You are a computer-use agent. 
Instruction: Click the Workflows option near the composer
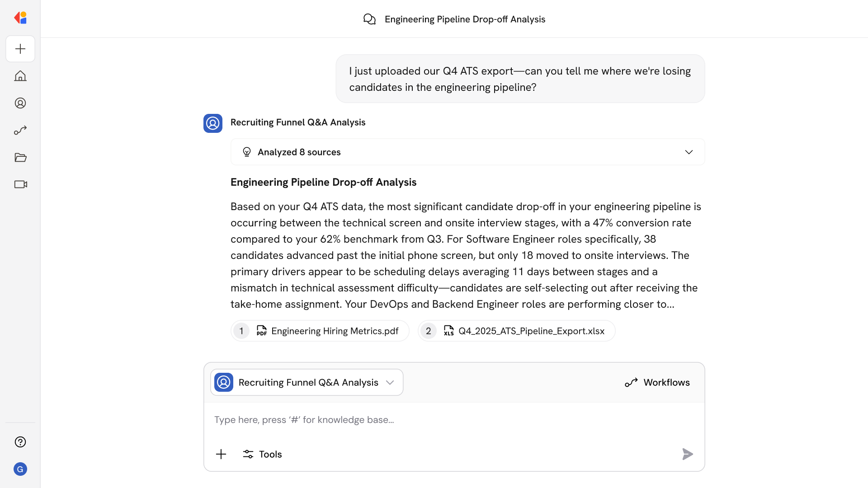[x=657, y=382]
